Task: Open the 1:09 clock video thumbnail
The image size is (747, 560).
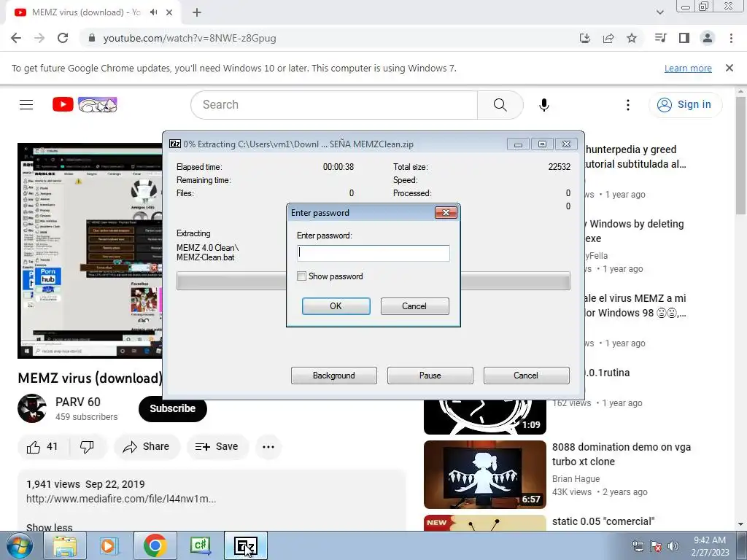Action: (x=485, y=417)
